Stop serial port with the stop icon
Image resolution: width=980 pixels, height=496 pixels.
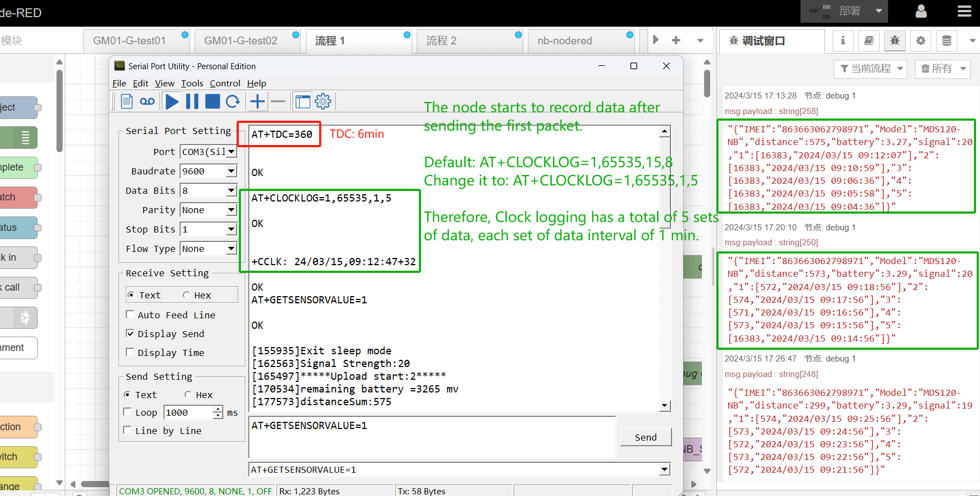click(x=213, y=101)
